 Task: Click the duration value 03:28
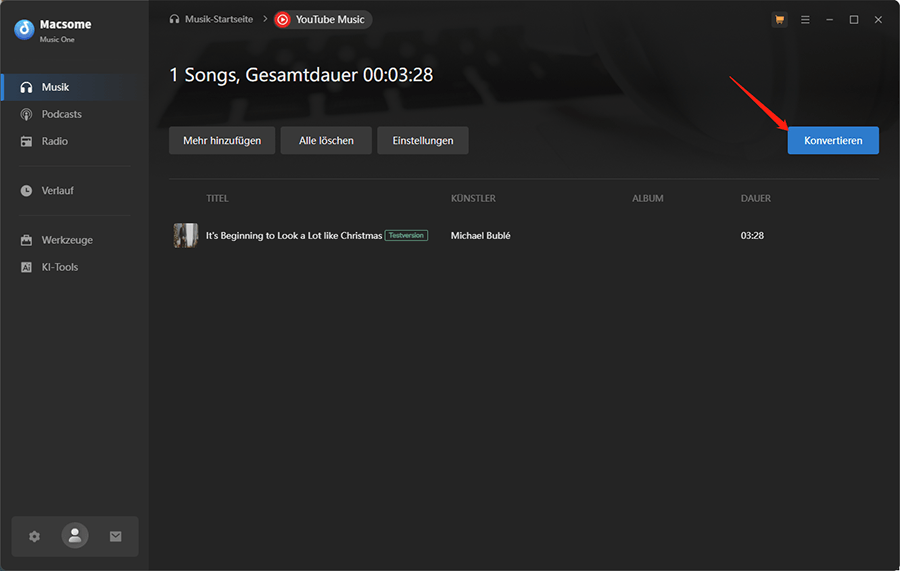(752, 236)
